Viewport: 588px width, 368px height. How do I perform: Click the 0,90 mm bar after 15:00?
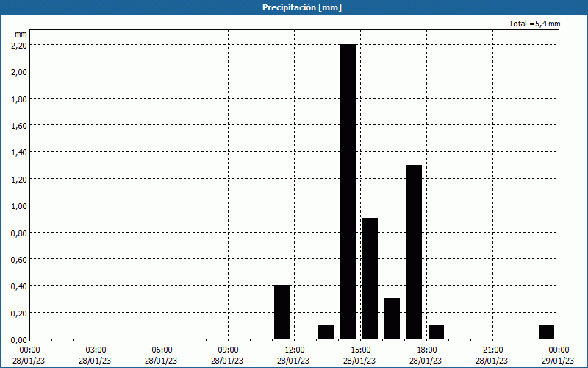point(370,279)
